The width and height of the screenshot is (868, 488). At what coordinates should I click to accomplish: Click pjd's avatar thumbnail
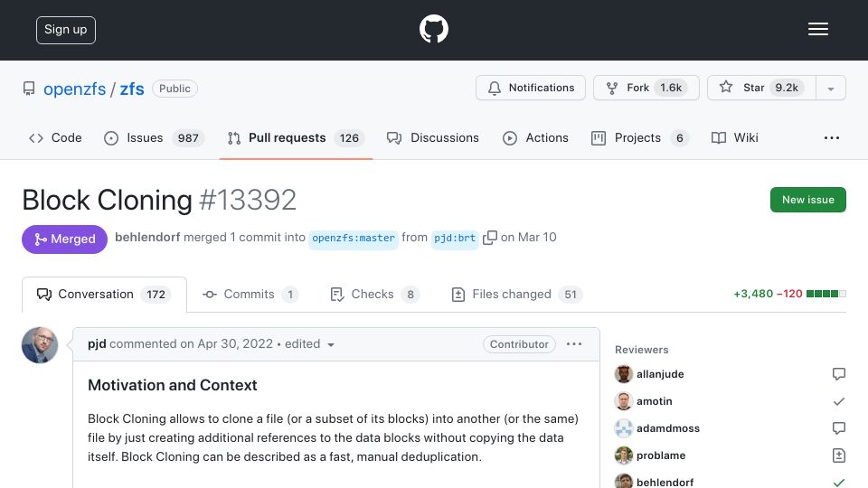tap(40, 344)
